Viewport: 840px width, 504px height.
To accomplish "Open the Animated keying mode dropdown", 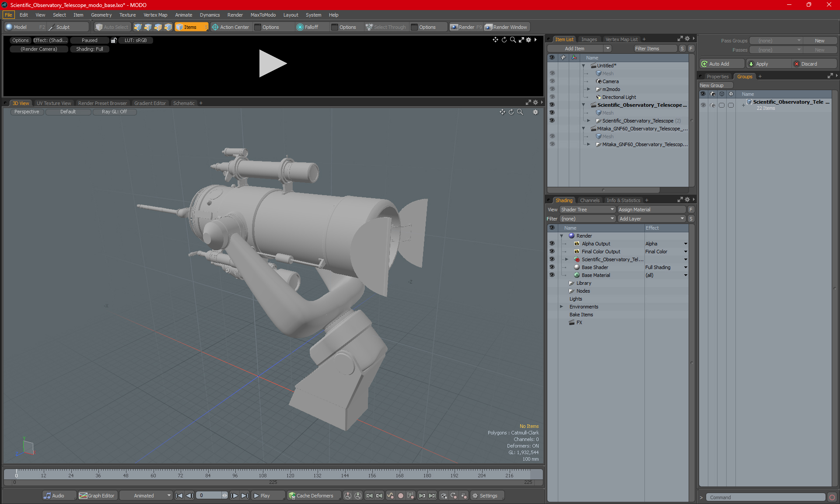I will [x=146, y=496].
